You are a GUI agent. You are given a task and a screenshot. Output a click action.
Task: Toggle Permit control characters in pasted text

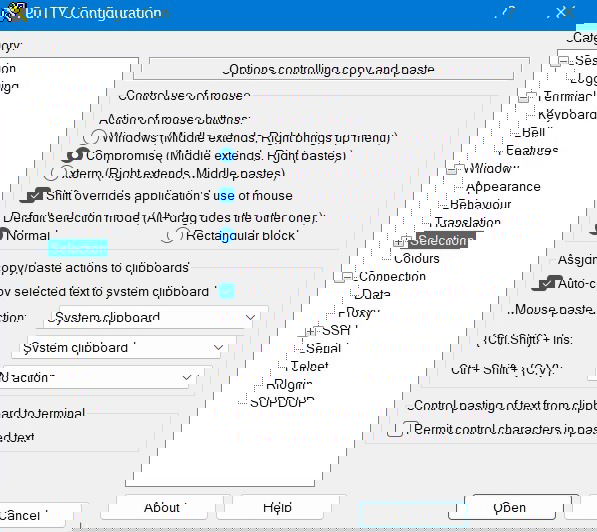click(x=404, y=430)
